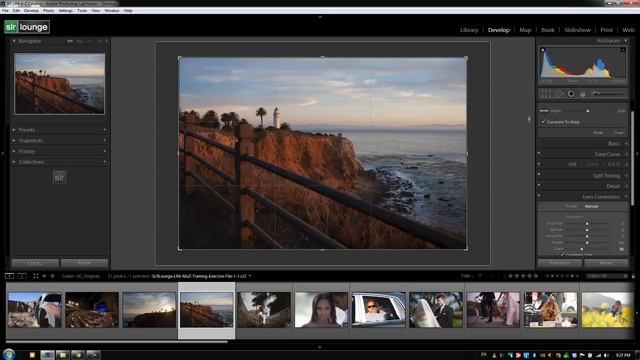
Task: Select the Crop Overlay tool icon
Action: 546,94
